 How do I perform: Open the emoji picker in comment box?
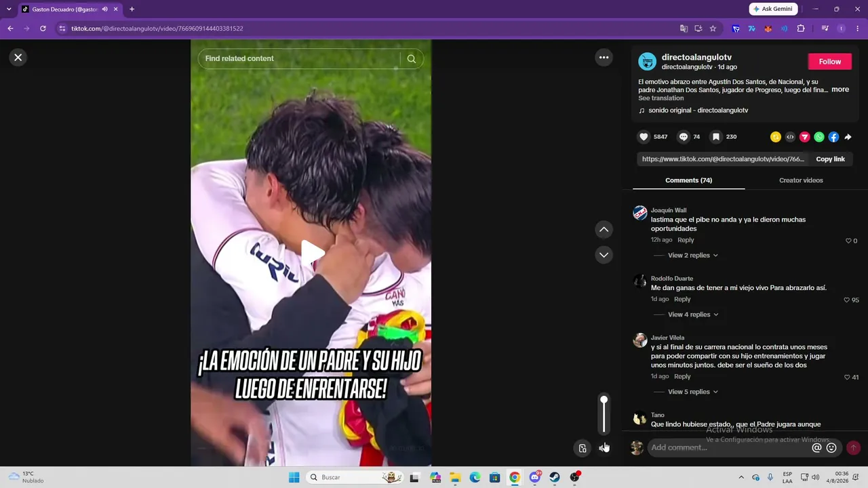point(831,447)
